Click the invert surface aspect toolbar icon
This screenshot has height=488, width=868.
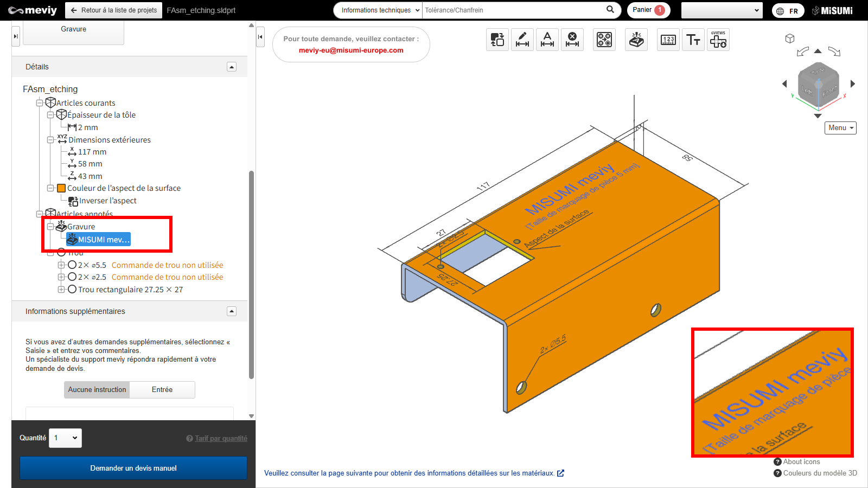click(497, 40)
